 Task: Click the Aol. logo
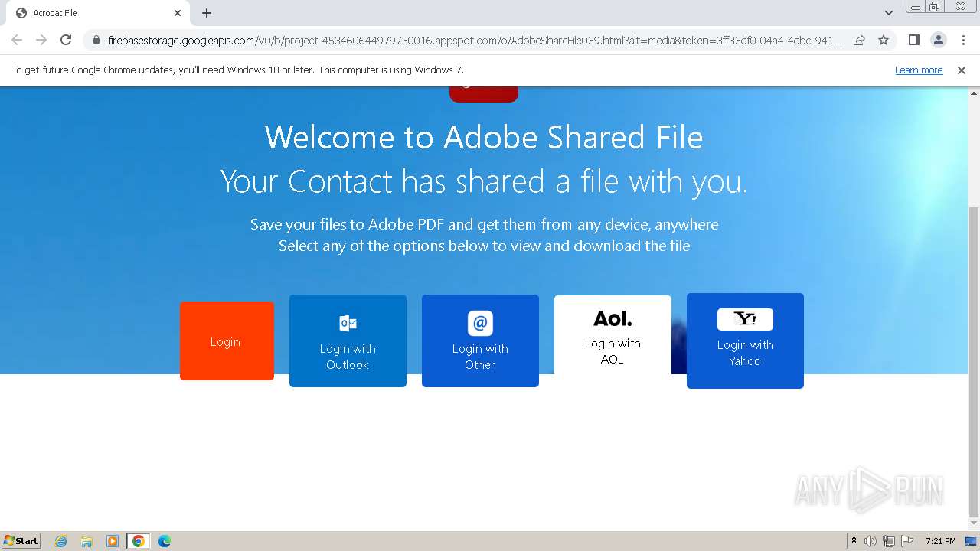pos(612,318)
